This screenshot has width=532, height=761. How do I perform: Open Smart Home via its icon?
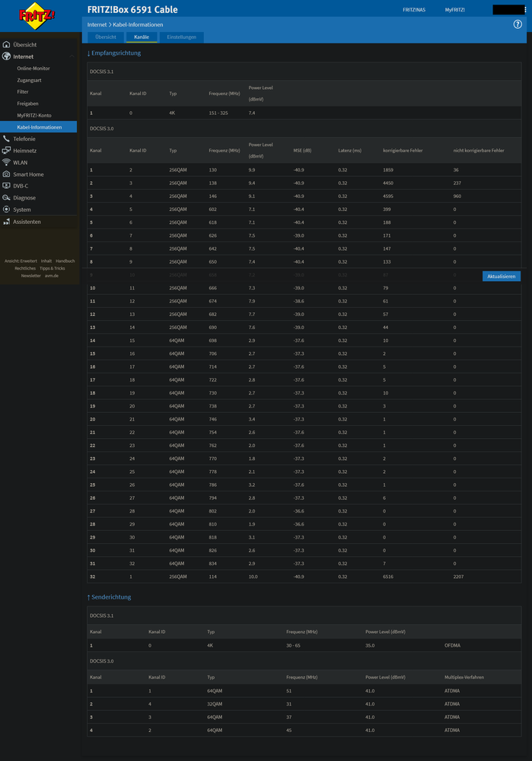pos(6,174)
